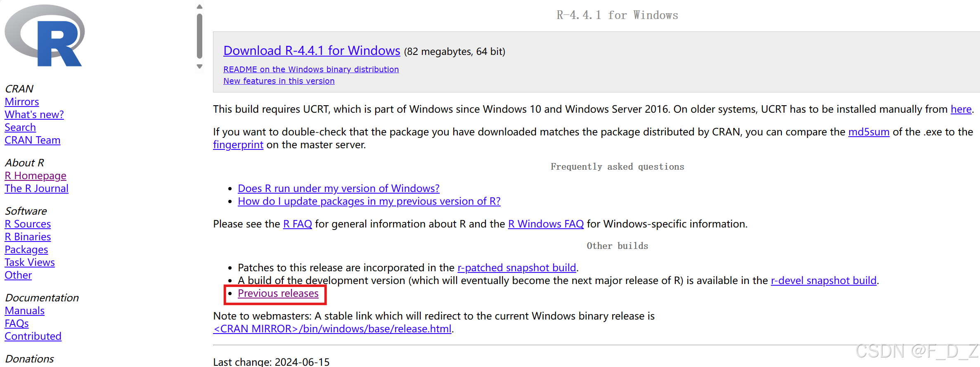Screen dimensions: 980x367
Task: Open the Mirrors link
Action: [22, 102]
